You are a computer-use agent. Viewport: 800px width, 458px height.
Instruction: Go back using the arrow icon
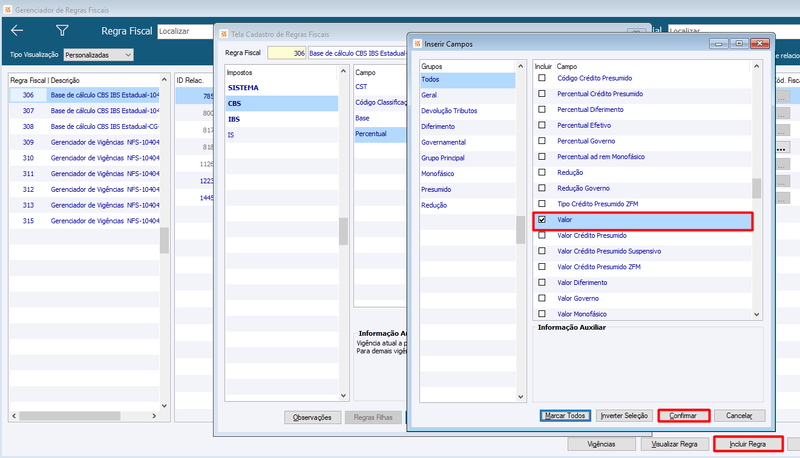[17, 31]
